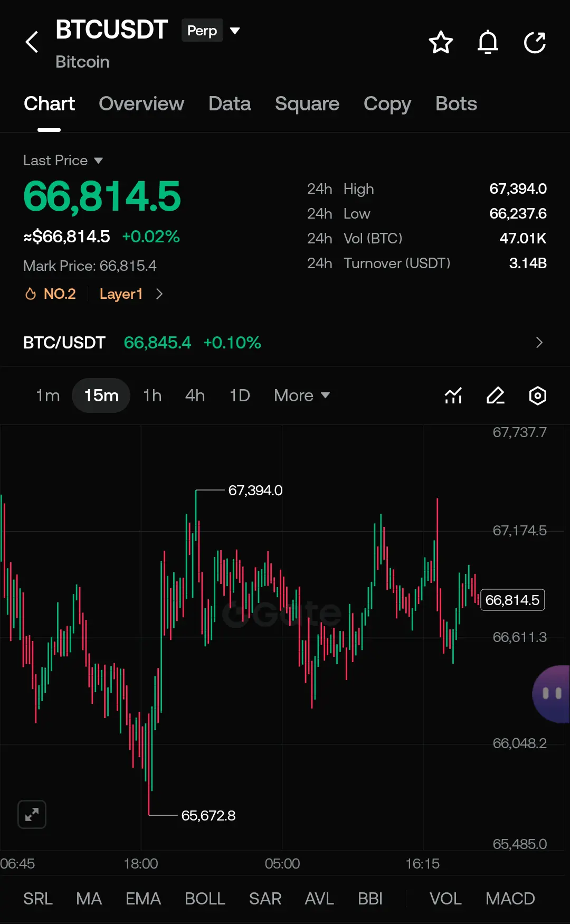Open BTC/USDT spot pair chevron
Viewport: 570px width, 924px height.
(539, 343)
